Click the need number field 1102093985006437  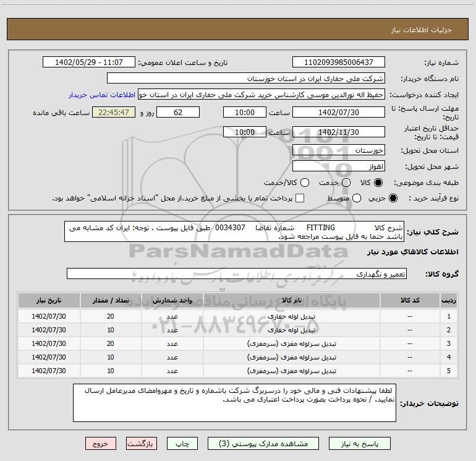pos(338,62)
